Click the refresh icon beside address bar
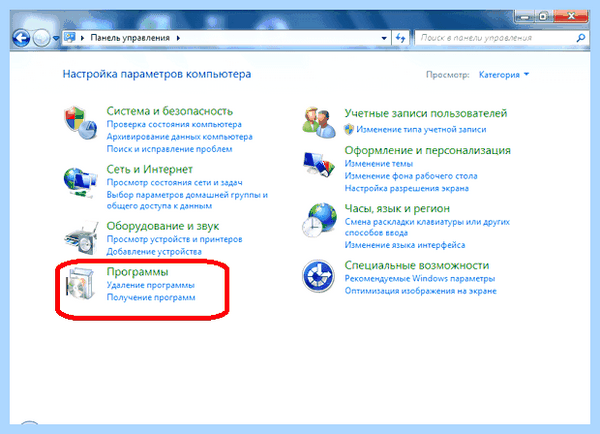The height and width of the screenshot is (434, 600). [x=400, y=38]
